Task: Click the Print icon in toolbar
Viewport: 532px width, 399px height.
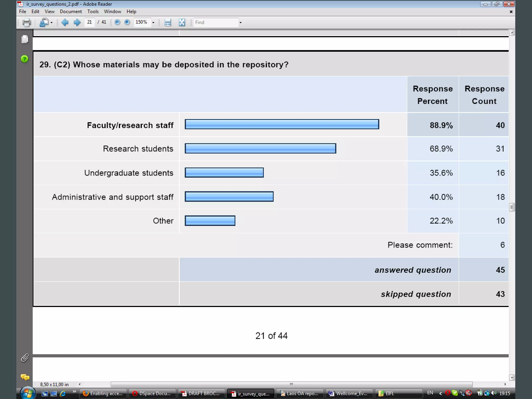Action: [26, 22]
